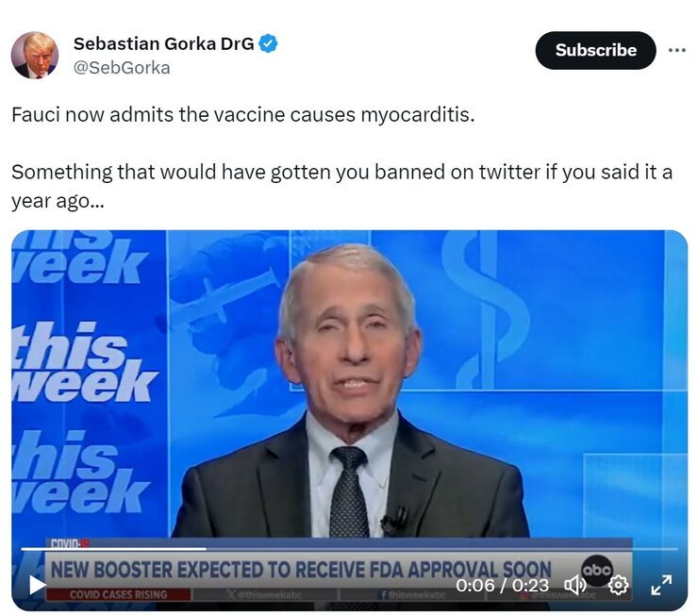The width and height of the screenshot is (698, 616).
Task: Click the blue verified badge
Action: pos(268,43)
